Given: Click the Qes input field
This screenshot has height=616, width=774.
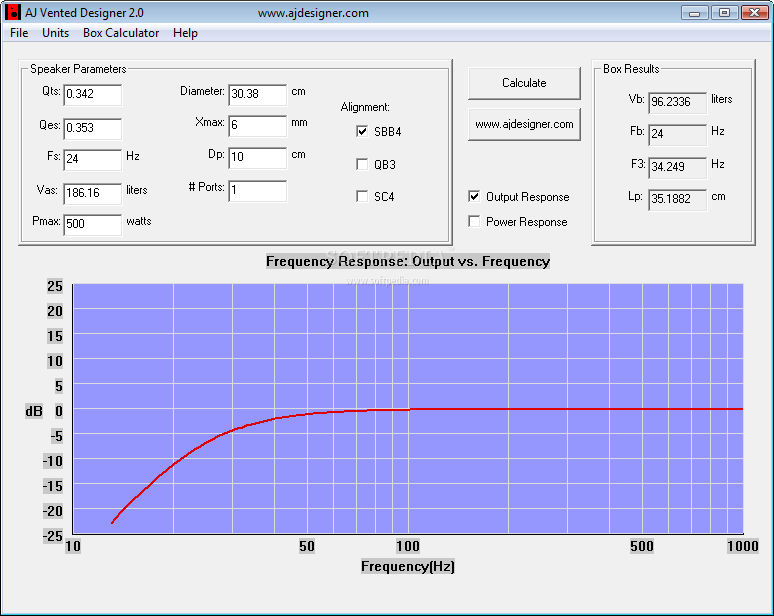Looking at the screenshot, I should click(92, 128).
